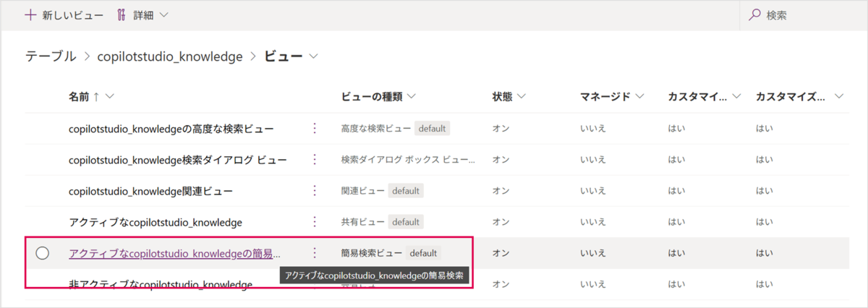This screenshot has width=868, height=308.
Task: Open アクティブなcopilotstudio_knowledgeの簡易... link
Action: pyautogui.click(x=174, y=253)
